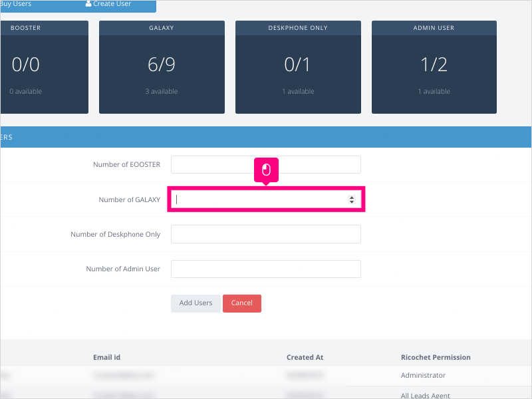The image size is (532, 399).
Task: Increase GALAXY count with the stepper arrows
Action: [x=352, y=198]
